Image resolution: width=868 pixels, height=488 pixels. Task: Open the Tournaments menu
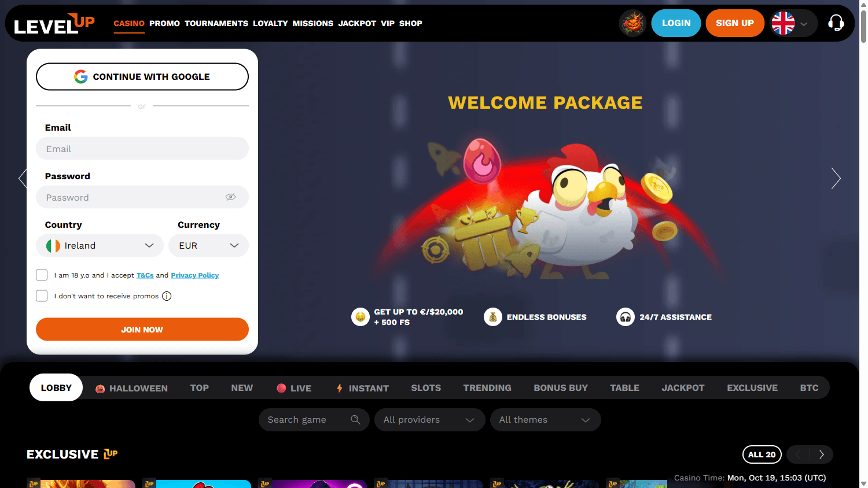pos(216,24)
